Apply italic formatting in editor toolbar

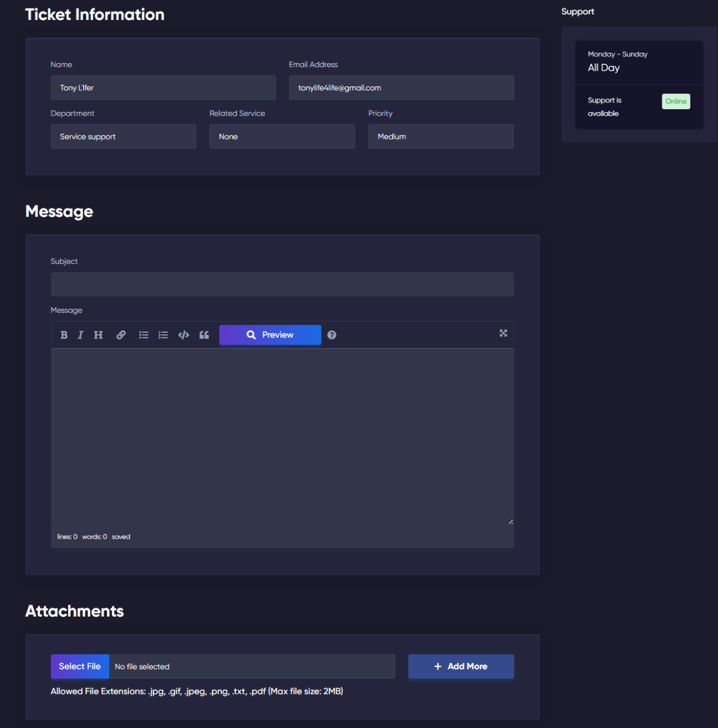pos(81,335)
